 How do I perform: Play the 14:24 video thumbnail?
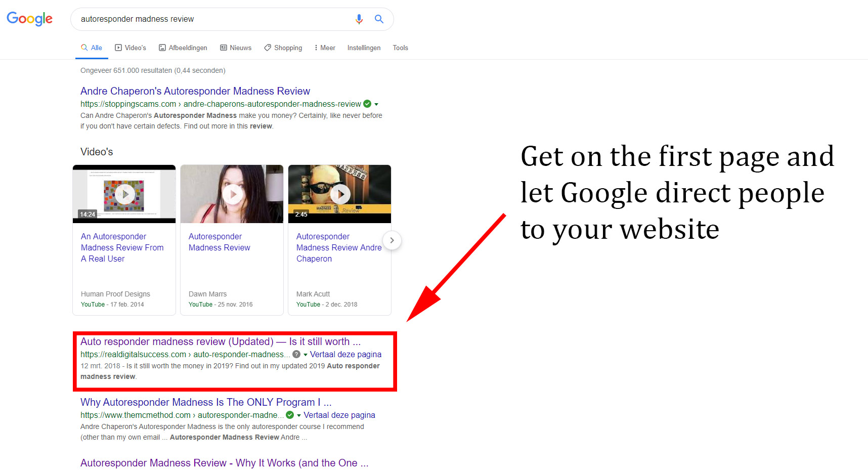click(x=124, y=194)
